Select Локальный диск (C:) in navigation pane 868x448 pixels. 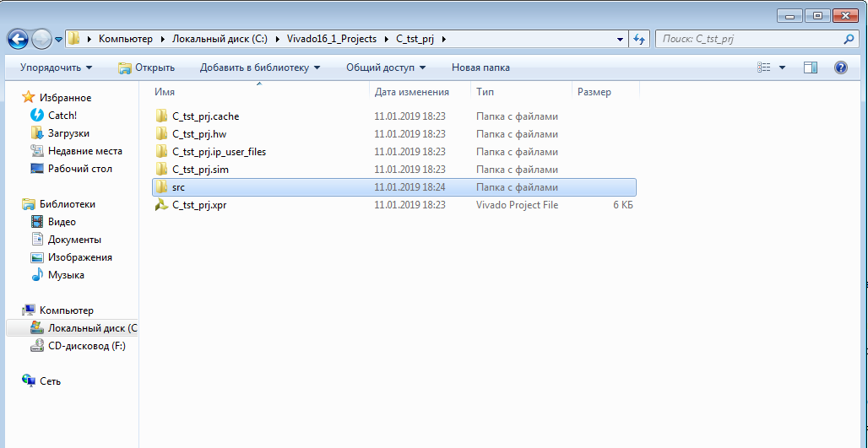(91, 328)
